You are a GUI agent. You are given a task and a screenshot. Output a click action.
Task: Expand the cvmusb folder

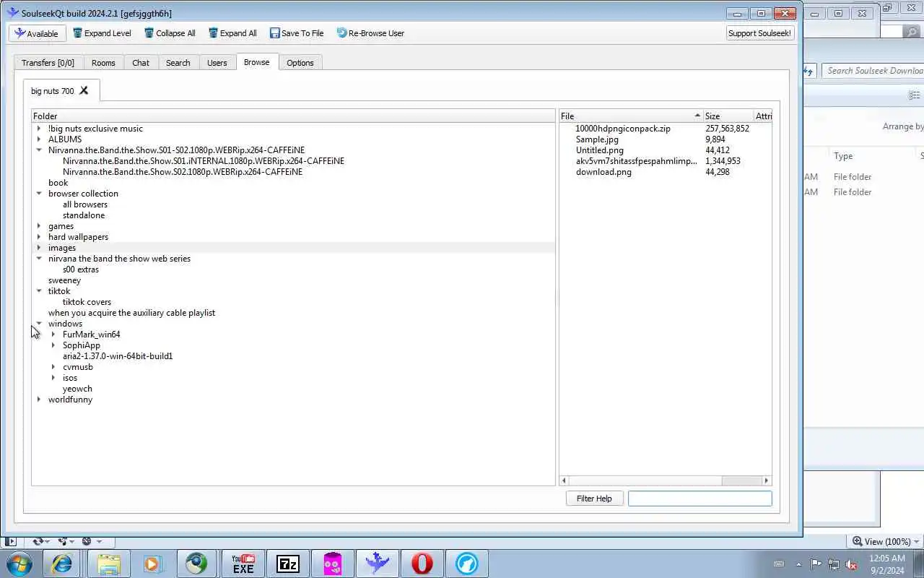click(x=53, y=367)
